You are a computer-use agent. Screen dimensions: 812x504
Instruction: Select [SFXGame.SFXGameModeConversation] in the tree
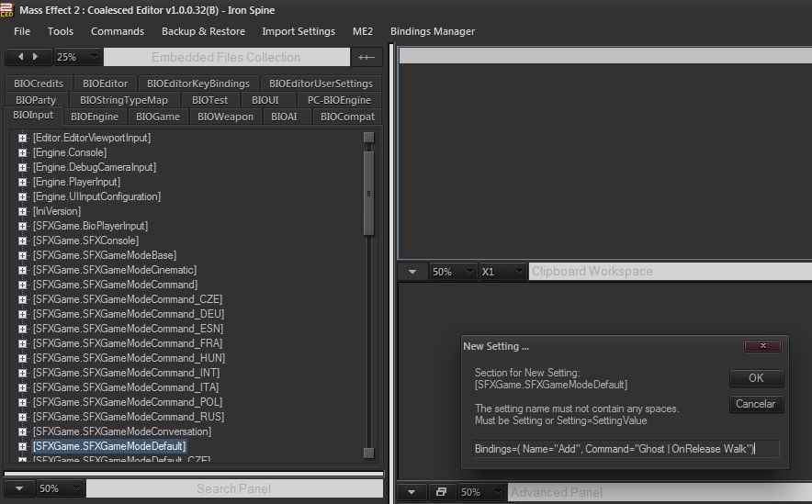[x=121, y=431]
